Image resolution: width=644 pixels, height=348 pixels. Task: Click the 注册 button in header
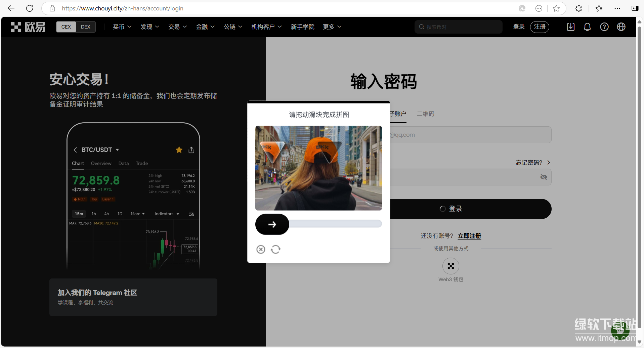[x=540, y=27]
